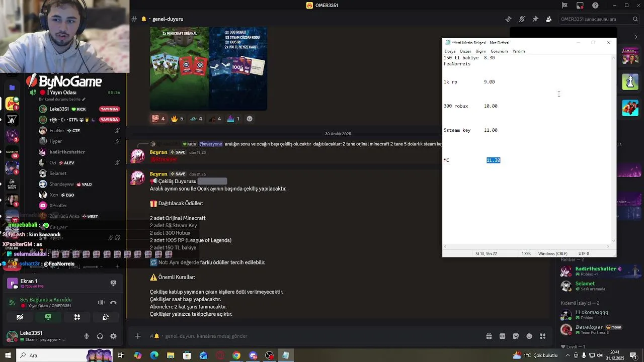Select Leke3351 in voice channel list
Image resolution: width=644 pixels, height=362 pixels.
point(80,109)
